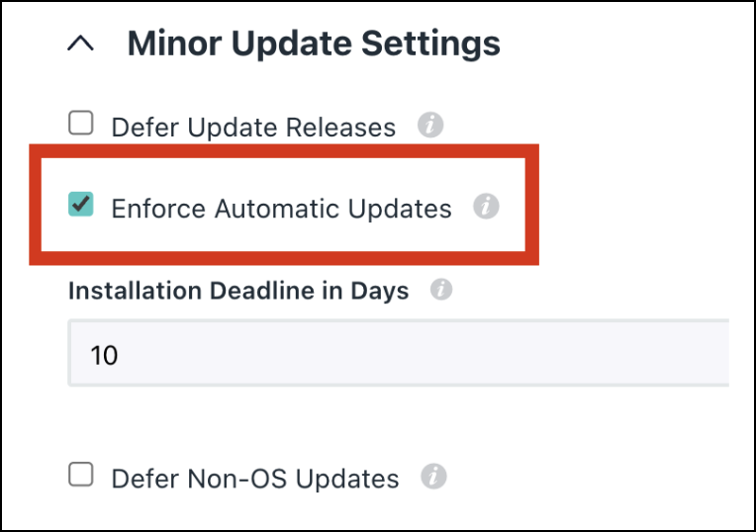This screenshot has width=756, height=532.
Task: Click the Defer Update Releases label text
Action: pyautogui.click(x=253, y=128)
